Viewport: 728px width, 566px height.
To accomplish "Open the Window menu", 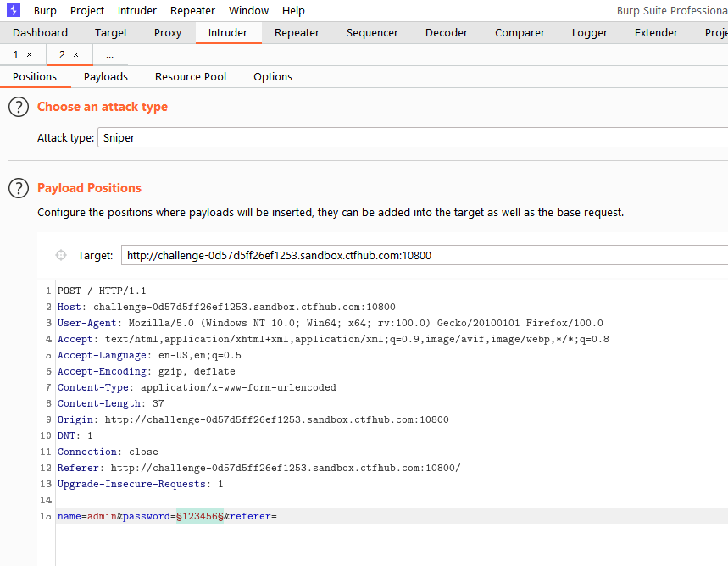I will pos(248,10).
